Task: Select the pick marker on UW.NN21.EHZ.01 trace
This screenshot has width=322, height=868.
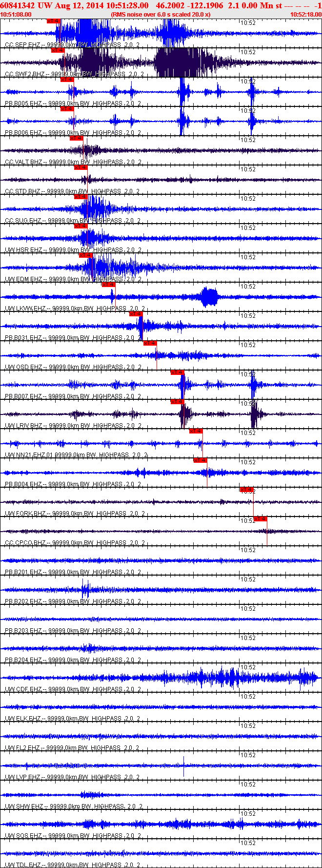Action: [x=196, y=431]
